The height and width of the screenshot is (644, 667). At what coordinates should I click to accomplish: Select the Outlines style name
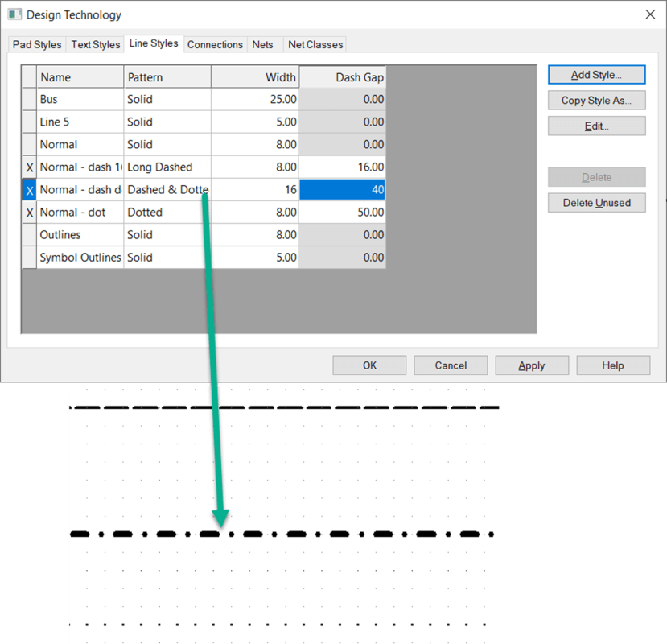80,235
